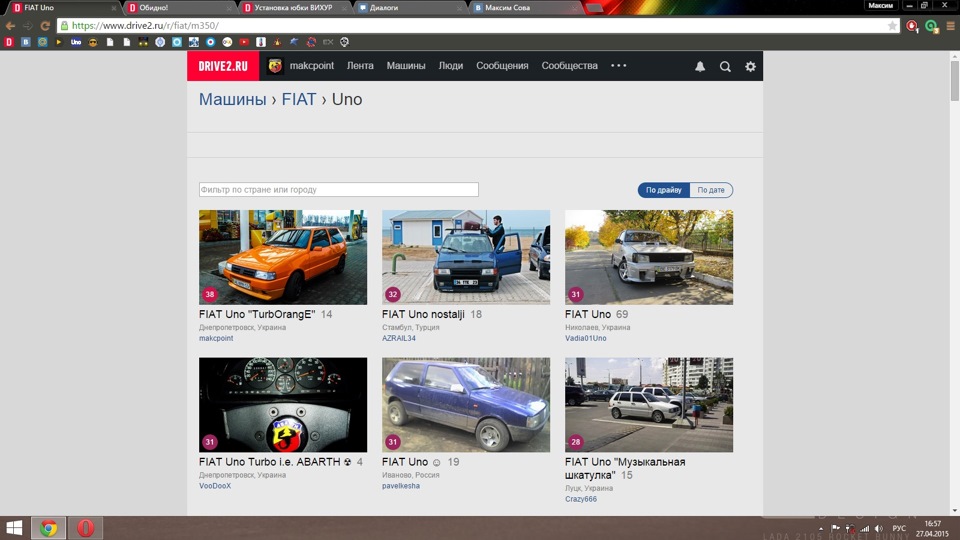Open the Drive2 site search magnifier
This screenshot has width=960, height=540.
[x=725, y=66]
